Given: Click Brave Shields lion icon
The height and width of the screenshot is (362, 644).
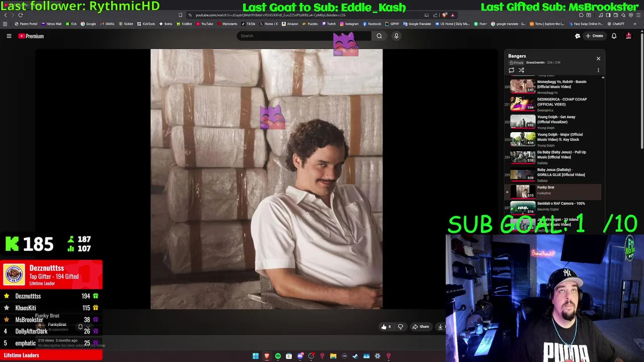Looking at the screenshot, I should tap(444, 15).
